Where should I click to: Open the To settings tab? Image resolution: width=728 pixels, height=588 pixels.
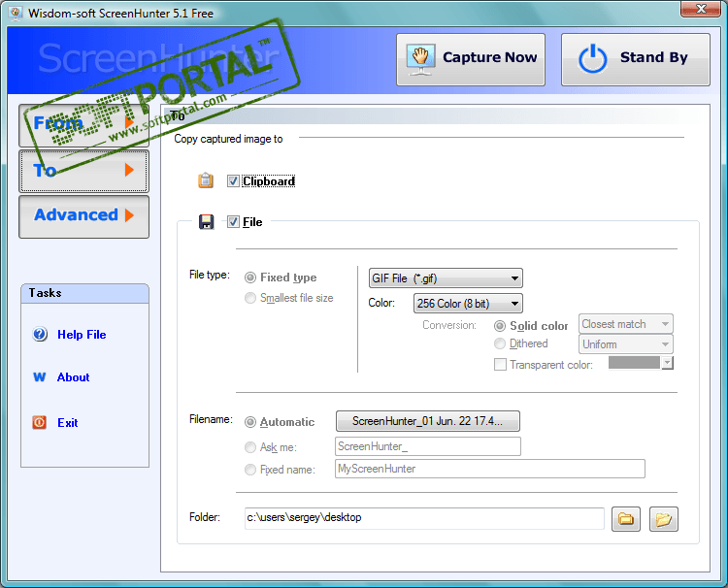tap(84, 171)
